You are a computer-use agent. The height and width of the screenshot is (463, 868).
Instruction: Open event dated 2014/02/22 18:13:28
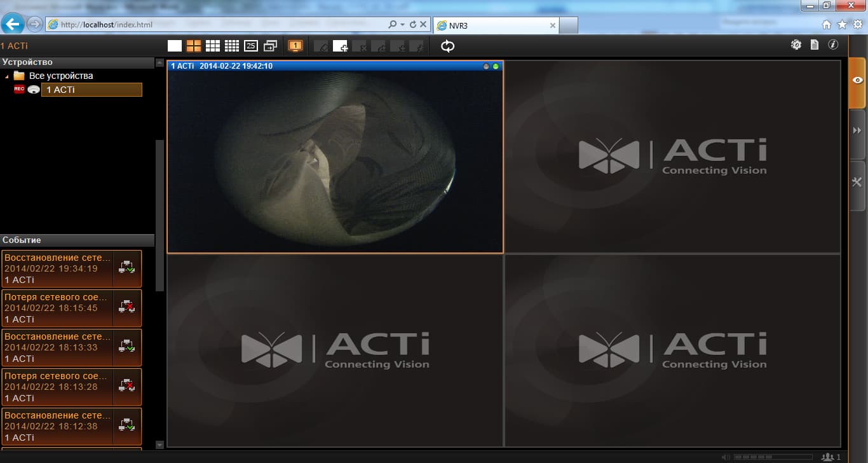point(71,387)
